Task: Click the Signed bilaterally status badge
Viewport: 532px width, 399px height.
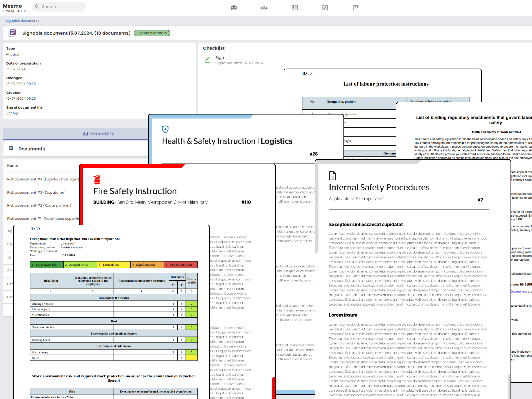Action: [152, 33]
